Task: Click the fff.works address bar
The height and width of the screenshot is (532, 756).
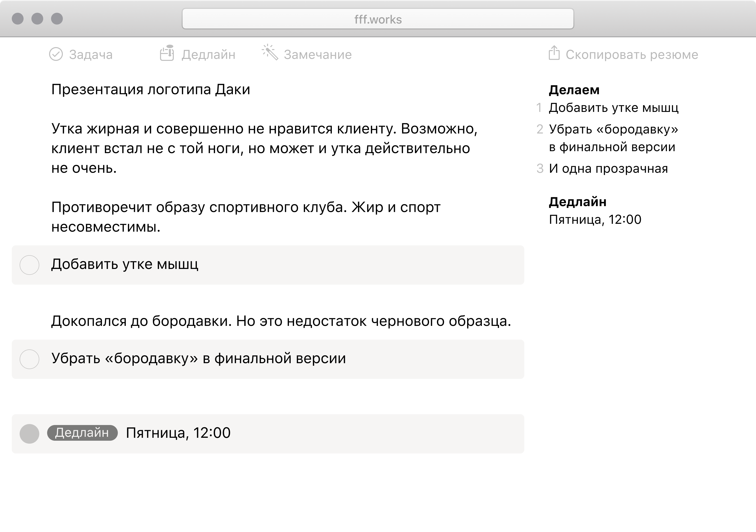Action: pos(378,19)
